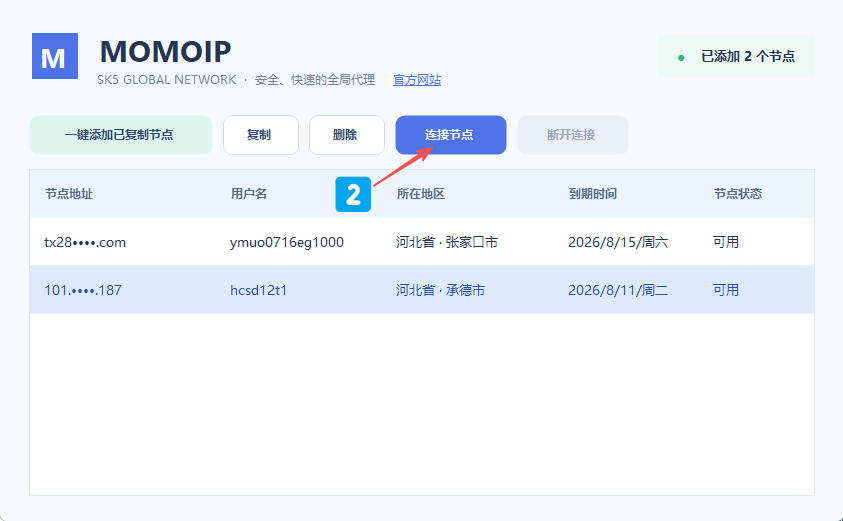Click region 河北省 · 张家口市

tap(447, 242)
